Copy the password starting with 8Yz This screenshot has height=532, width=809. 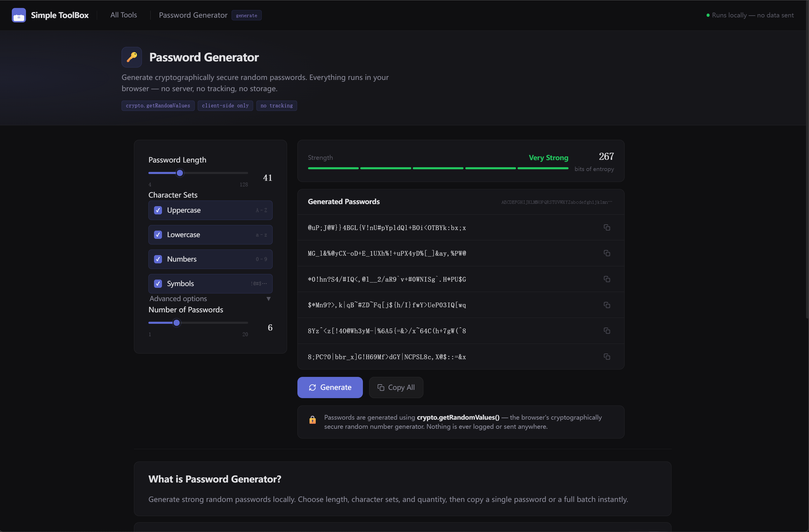coord(607,331)
